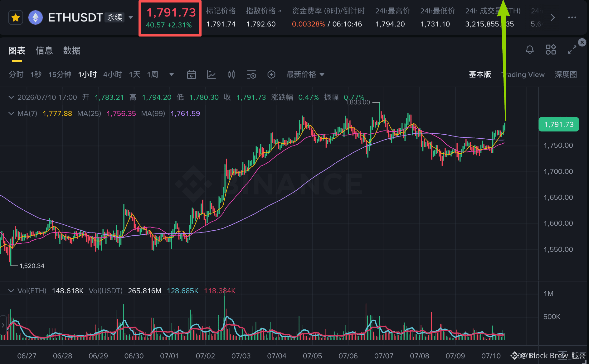The image size is (589, 364).
Task: Open the ETHUSDT pair selector dropdown arrow
Action: [131, 18]
